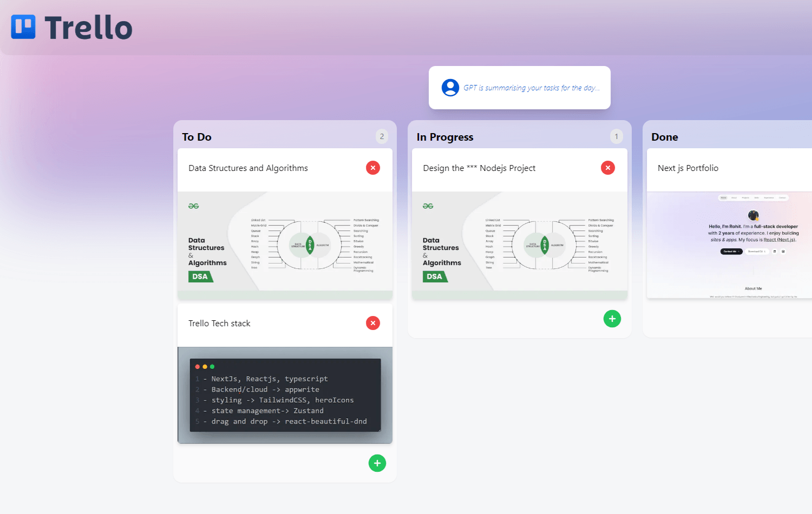Click the Done column heading
Image resolution: width=812 pixels, height=514 pixels.
(665, 137)
